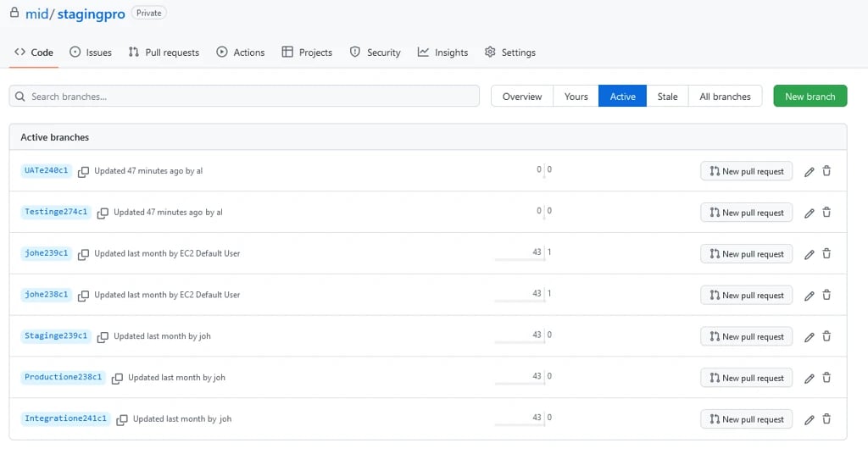
Task: New pull request for UATe240c1
Action: 746,171
